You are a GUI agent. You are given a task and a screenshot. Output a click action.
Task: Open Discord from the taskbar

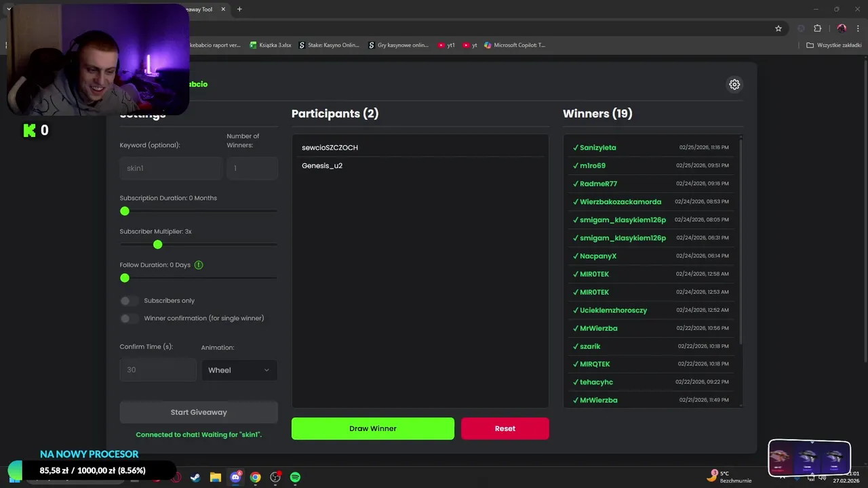(235, 477)
